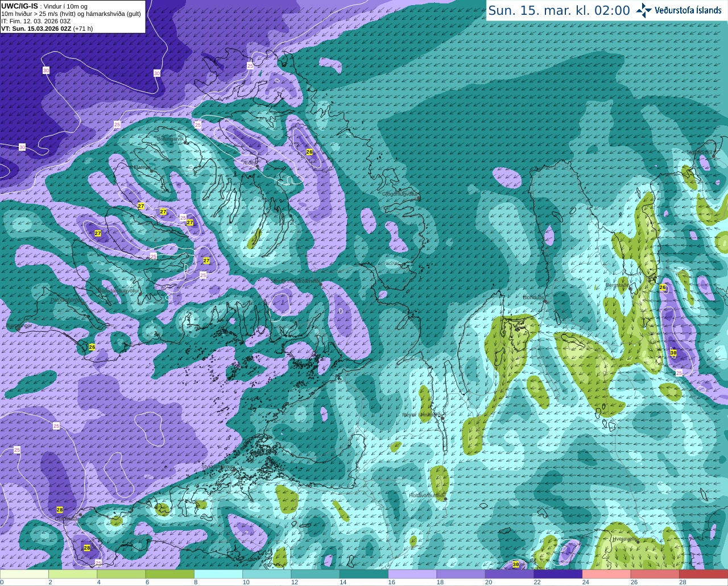This screenshot has height=586, width=728.
Task: Pick the pale cyan 8–10 m/s legend swatch
Action: point(218,574)
